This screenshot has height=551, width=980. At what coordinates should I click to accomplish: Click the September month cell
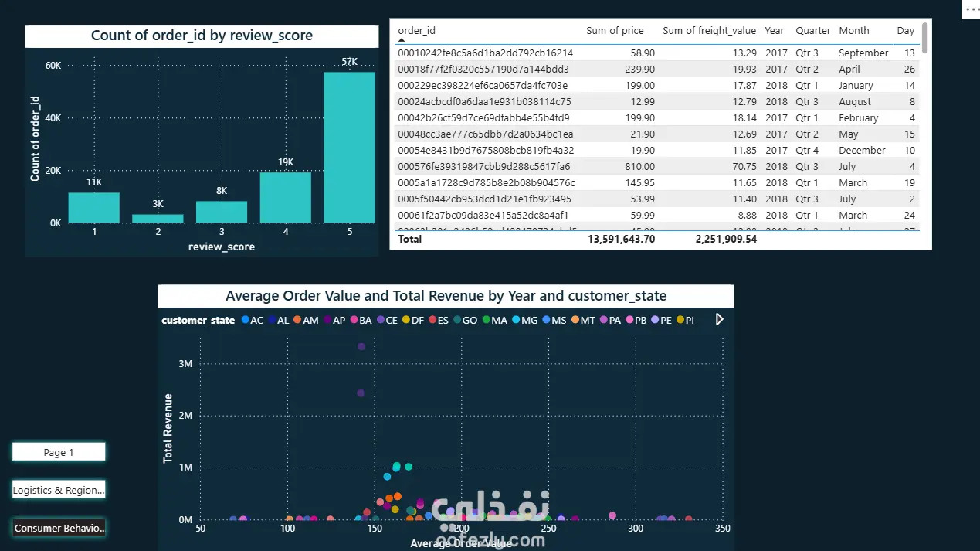pos(863,53)
